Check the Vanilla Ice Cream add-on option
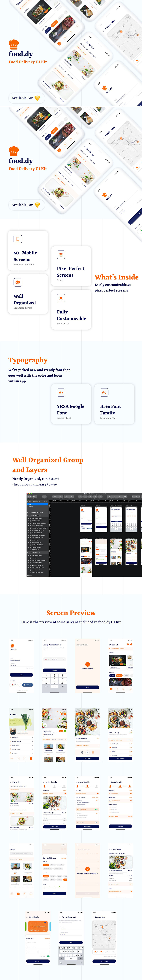Viewport: 142px width, 980px height. point(110,744)
